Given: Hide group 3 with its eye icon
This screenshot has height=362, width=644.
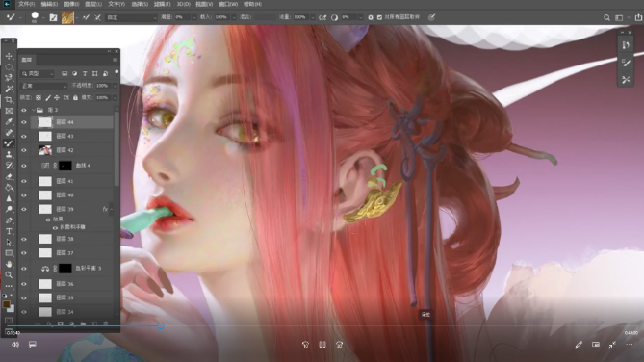Looking at the screenshot, I should (24, 110).
